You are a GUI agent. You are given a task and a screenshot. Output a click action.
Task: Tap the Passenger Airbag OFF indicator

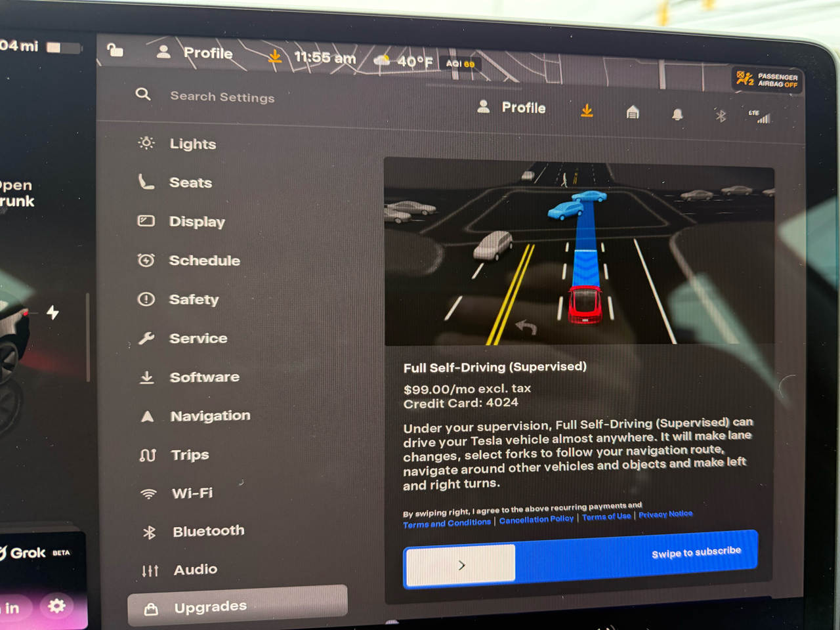point(766,79)
